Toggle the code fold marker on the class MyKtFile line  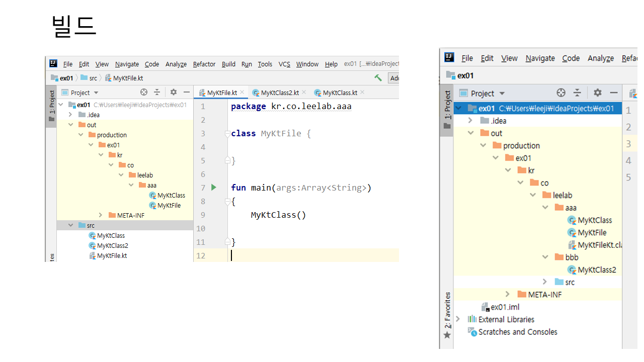click(227, 134)
